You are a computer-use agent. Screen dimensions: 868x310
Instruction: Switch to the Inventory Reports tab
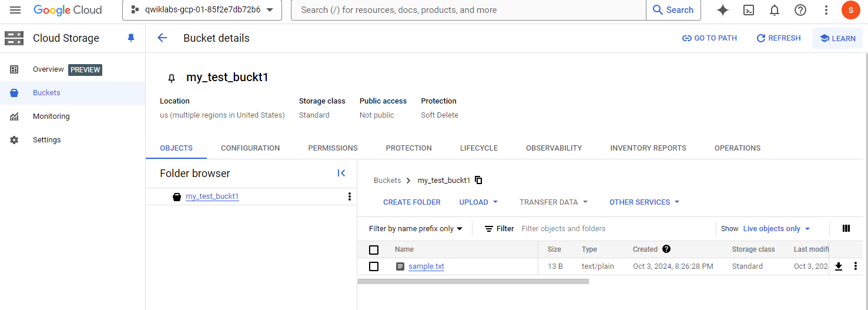click(648, 148)
